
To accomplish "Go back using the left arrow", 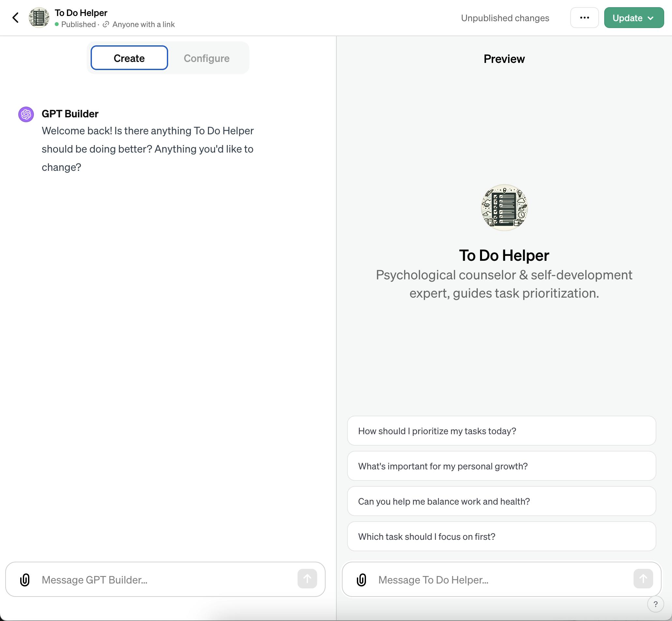I will click(15, 18).
